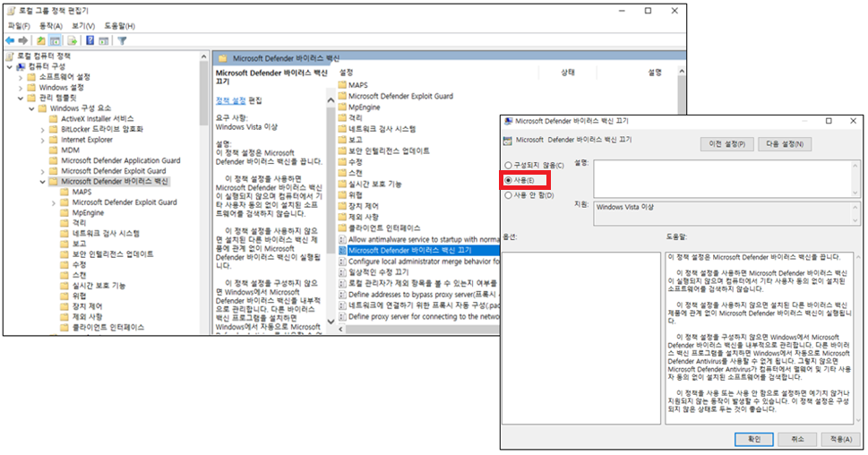Image resolution: width=868 pixels, height=455 pixels.
Task: Collapse the 관리 템플릿 tree node
Action: tap(21, 98)
